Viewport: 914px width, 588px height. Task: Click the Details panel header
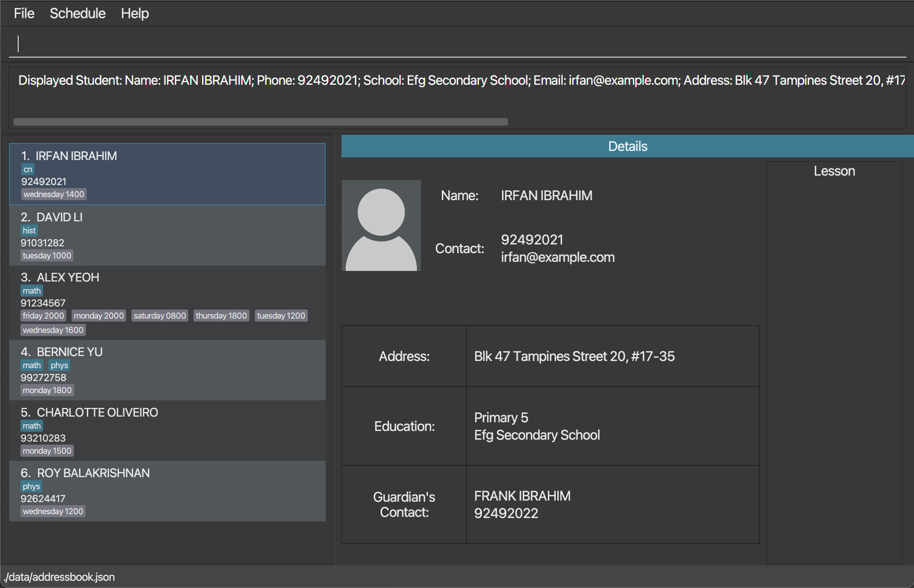(x=627, y=146)
